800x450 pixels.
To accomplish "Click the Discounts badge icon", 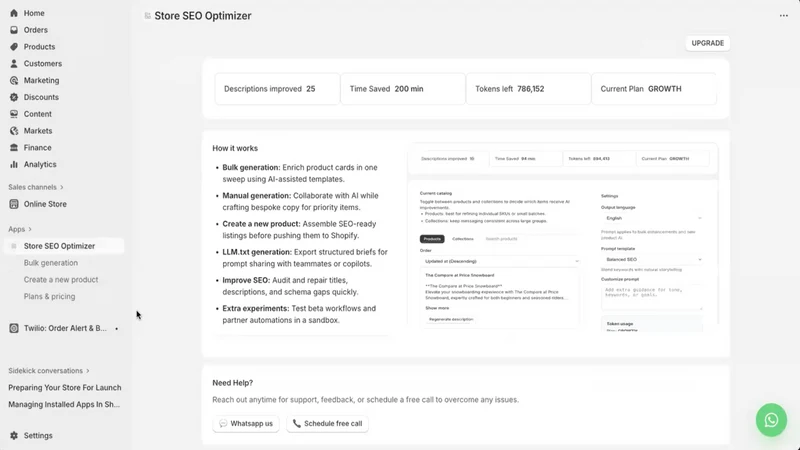I will [14, 97].
